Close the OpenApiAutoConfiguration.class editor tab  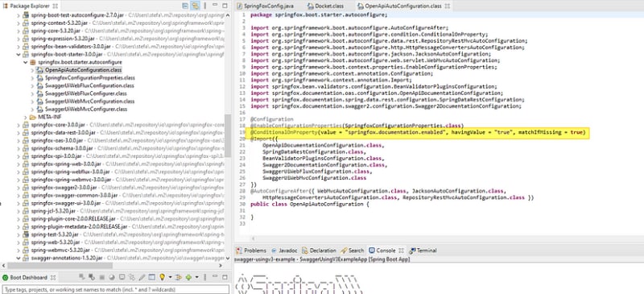(448, 6)
